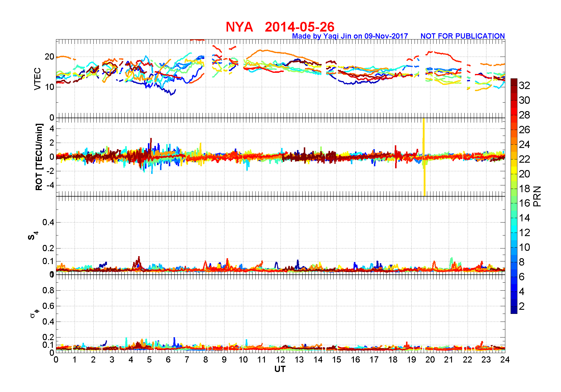Screen dimensions: 561x392
Task: Click the sigma-phi panel y-tick "0.6"
Action: (48, 306)
